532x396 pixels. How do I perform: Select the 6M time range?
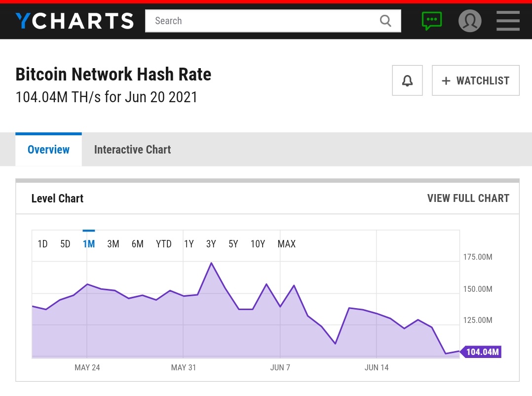click(138, 243)
